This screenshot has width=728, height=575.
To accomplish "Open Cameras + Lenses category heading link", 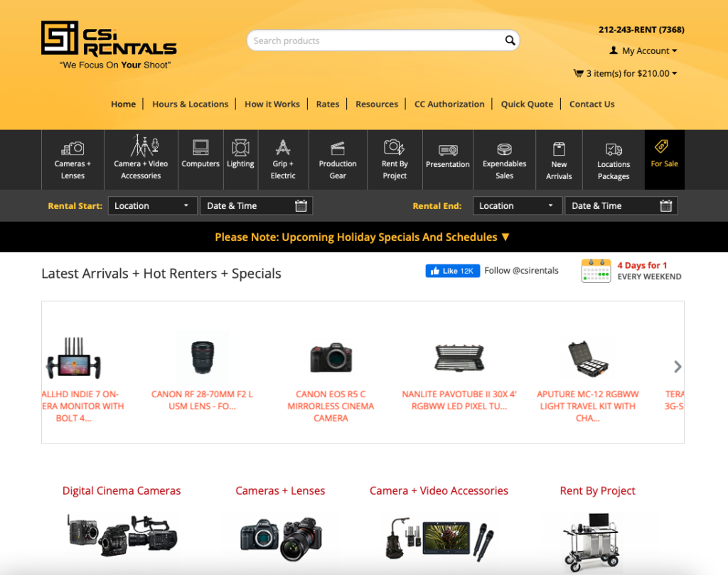I will [280, 490].
